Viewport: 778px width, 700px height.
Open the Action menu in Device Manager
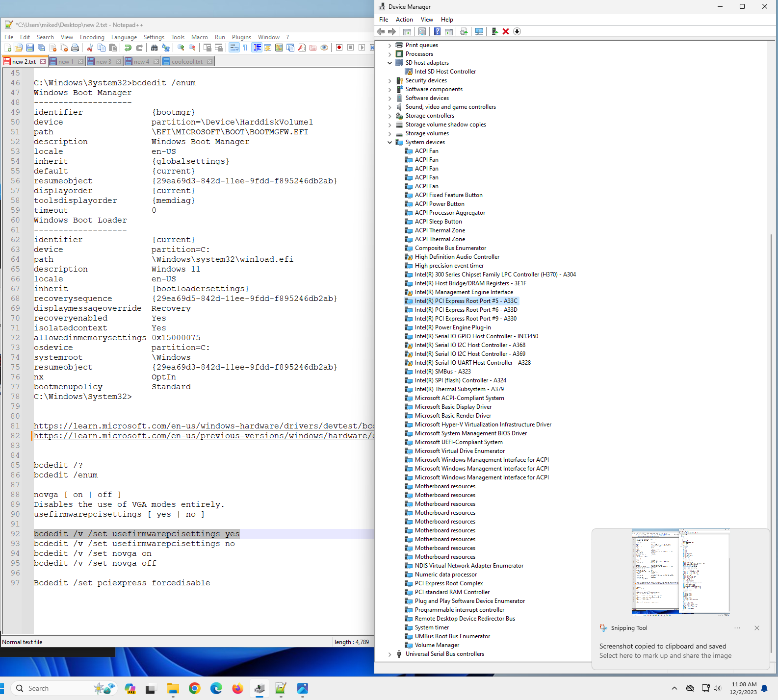[x=404, y=20]
